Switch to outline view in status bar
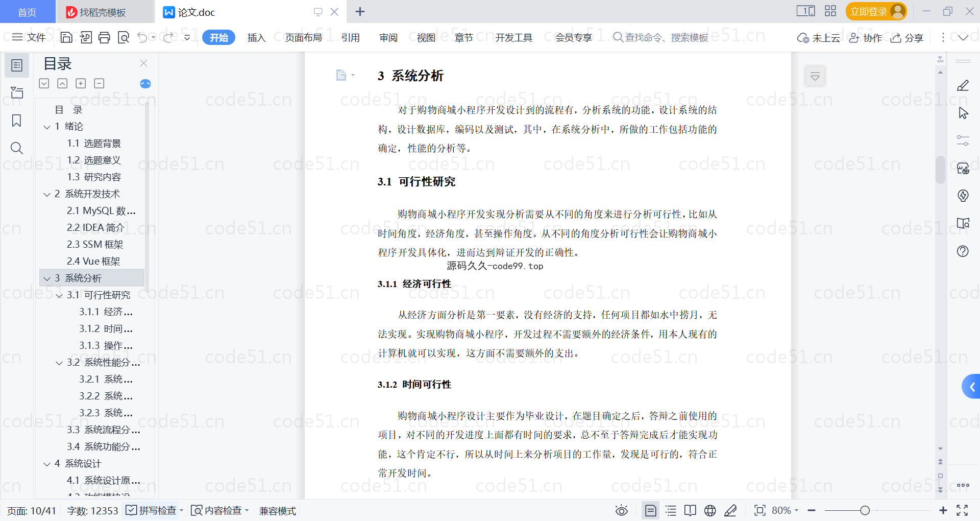The height and width of the screenshot is (521, 980). point(671,510)
